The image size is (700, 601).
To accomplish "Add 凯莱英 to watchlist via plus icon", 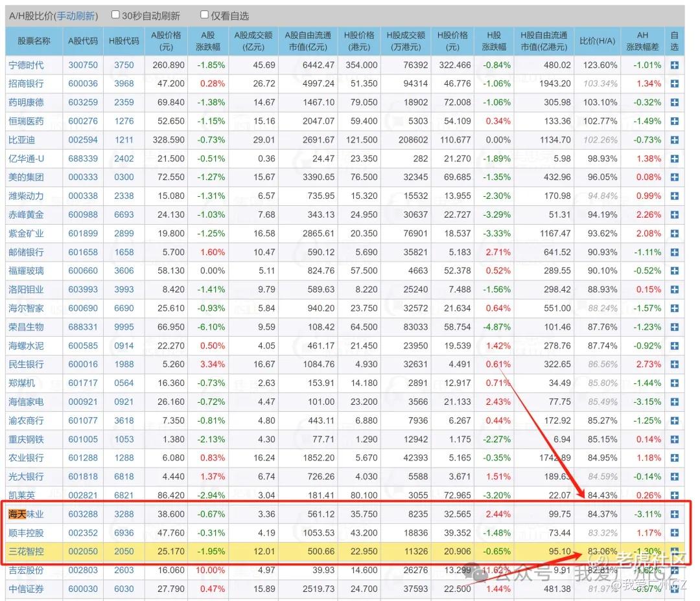I will (x=674, y=495).
